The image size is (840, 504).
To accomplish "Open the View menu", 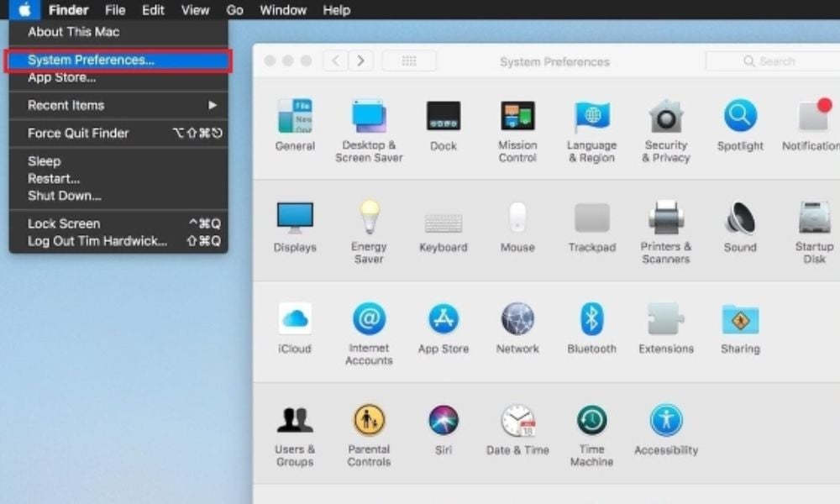I will pyautogui.click(x=195, y=10).
